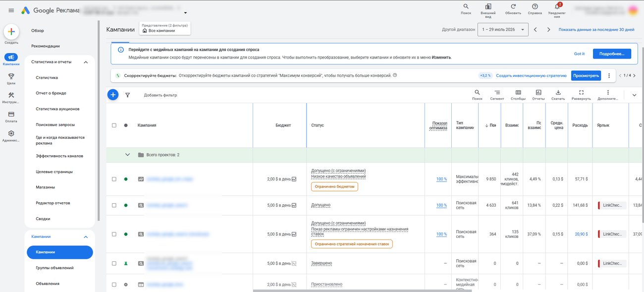This screenshot has height=292, width=644.
Task: Go to previous date range arrow
Action: (x=535, y=30)
